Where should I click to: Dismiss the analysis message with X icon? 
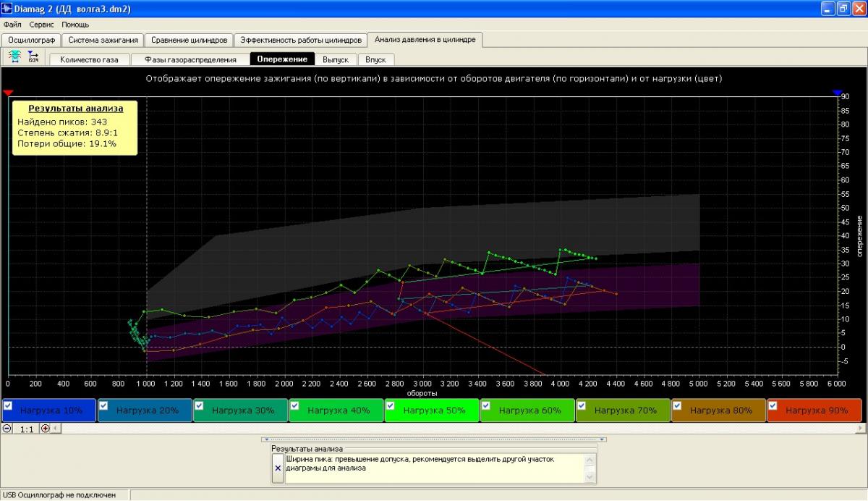click(278, 468)
